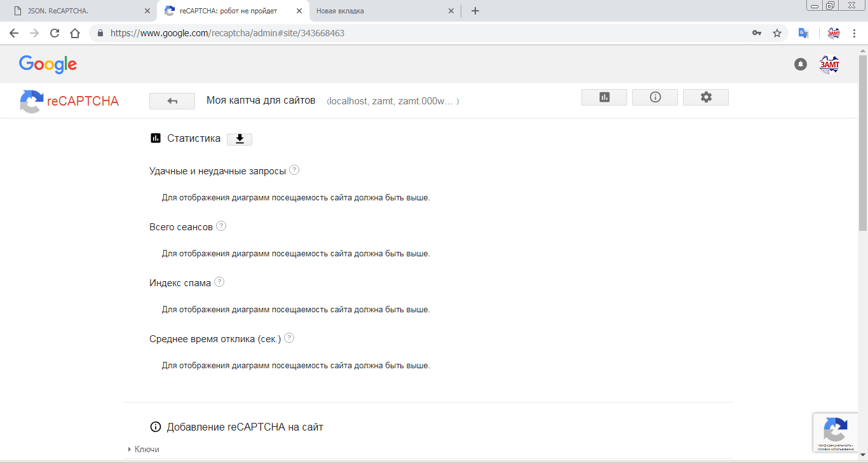Download statistics with the download button
This screenshot has width=868, height=463.
click(x=240, y=139)
